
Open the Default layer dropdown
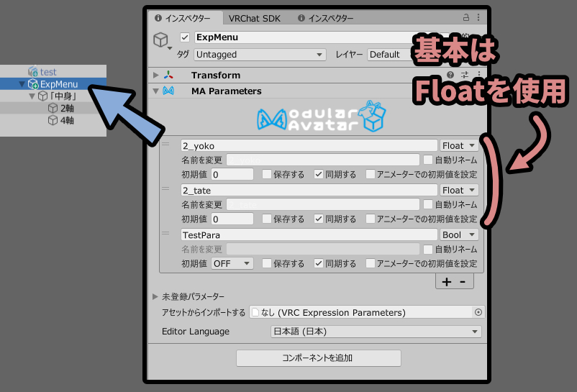390,55
